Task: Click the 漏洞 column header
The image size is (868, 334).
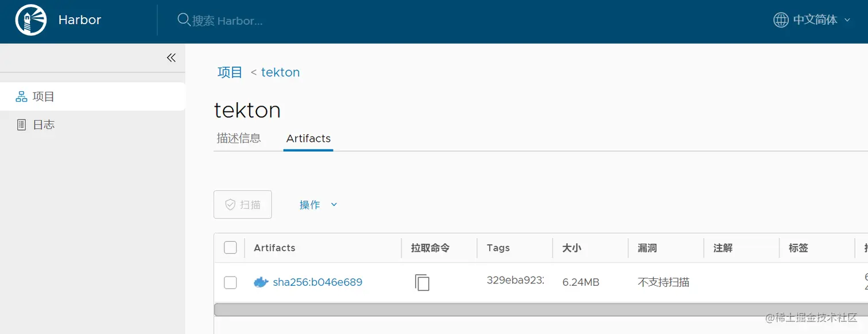Action: tap(647, 248)
